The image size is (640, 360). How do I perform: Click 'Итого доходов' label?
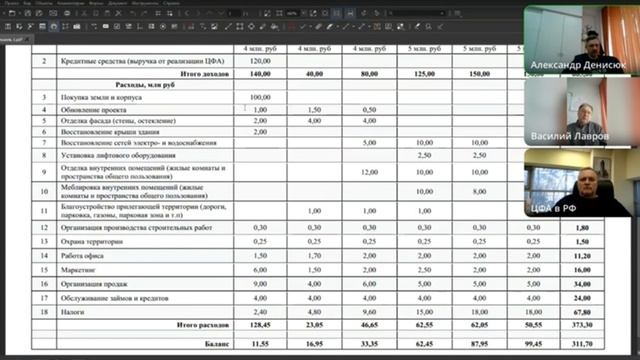click(x=204, y=74)
